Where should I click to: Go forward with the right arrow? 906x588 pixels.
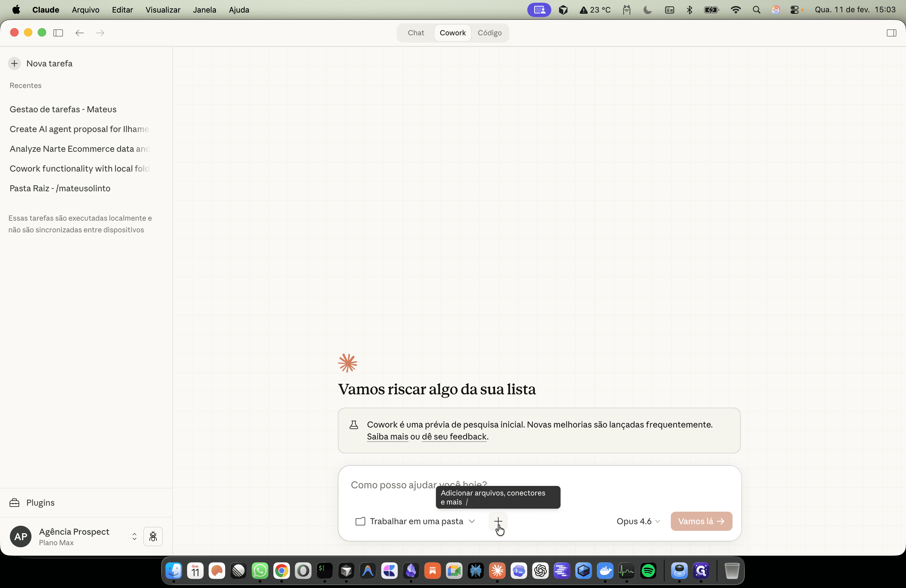(x=100, y=33)
